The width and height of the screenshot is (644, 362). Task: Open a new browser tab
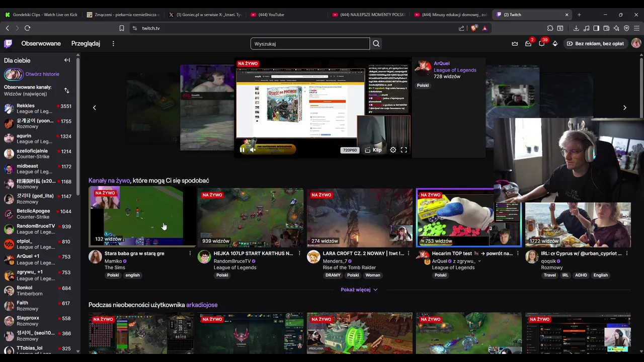[579, 15]
